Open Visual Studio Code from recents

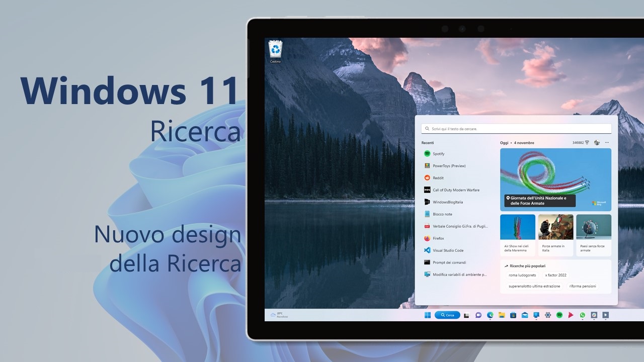point(455,250)
